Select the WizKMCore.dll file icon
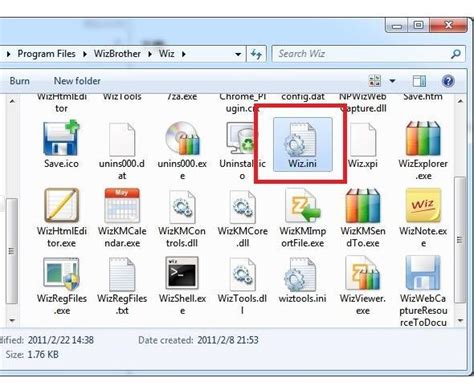Image resolution: width=474 pixels, height=390 pixels. point(243,207)
